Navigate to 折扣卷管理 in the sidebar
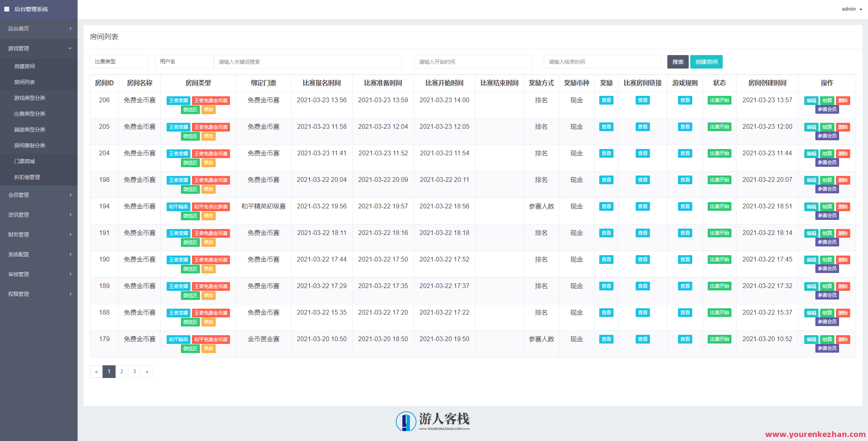The image size is (868, 441). (38, 177)
